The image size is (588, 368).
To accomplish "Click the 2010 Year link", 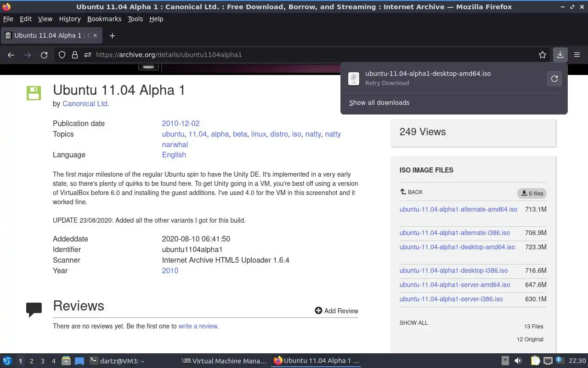I will [170, 270].
